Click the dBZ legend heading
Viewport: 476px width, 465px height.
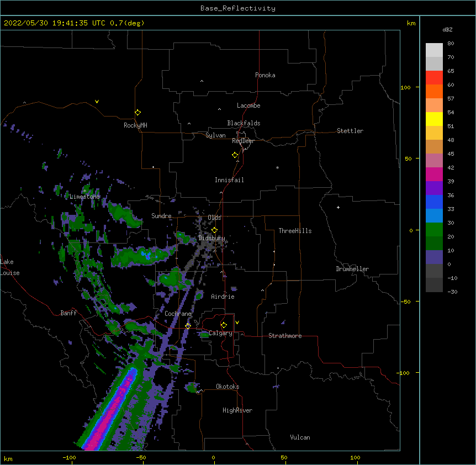(x=447, y=29)
